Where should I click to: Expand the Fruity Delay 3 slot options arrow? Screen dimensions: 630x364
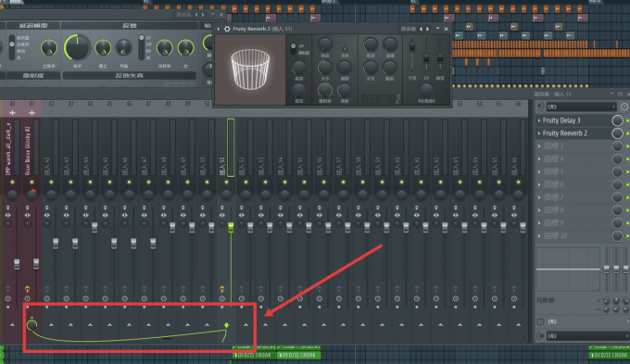coord(539,120)
